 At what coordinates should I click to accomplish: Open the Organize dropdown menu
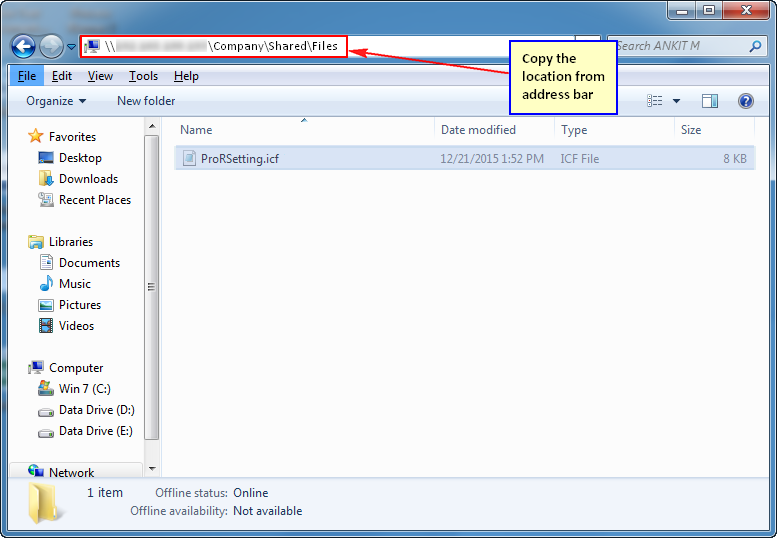56,101
